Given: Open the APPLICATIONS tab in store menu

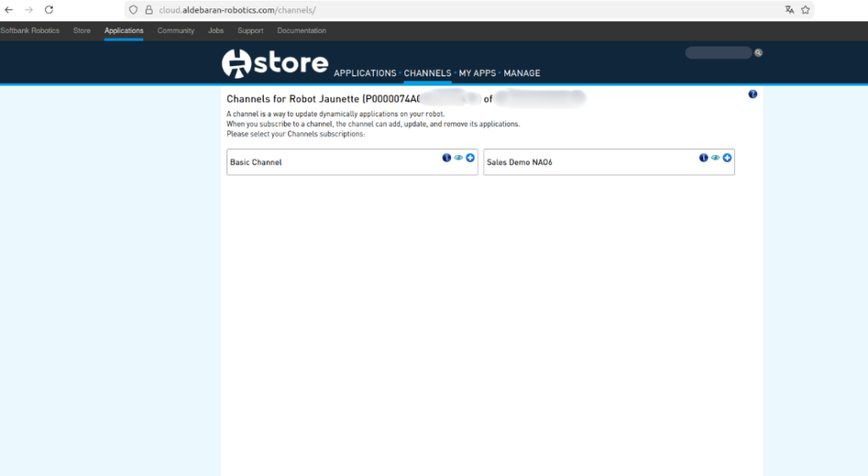Looking at the screenshot, I should pos(364,74).
